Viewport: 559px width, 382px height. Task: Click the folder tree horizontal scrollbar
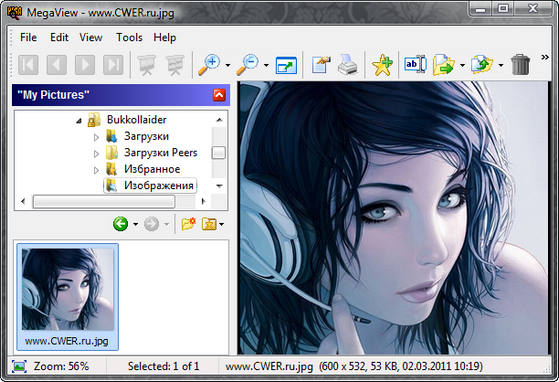click(x=113, y=201)
